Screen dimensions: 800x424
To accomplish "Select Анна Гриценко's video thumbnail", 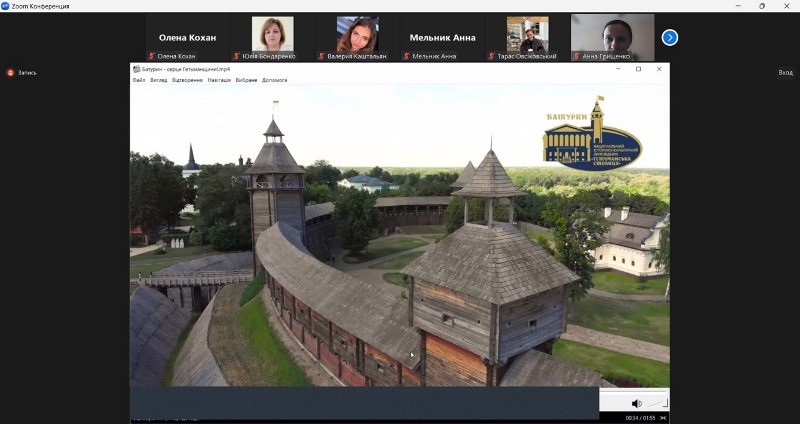I will point(612,37).
